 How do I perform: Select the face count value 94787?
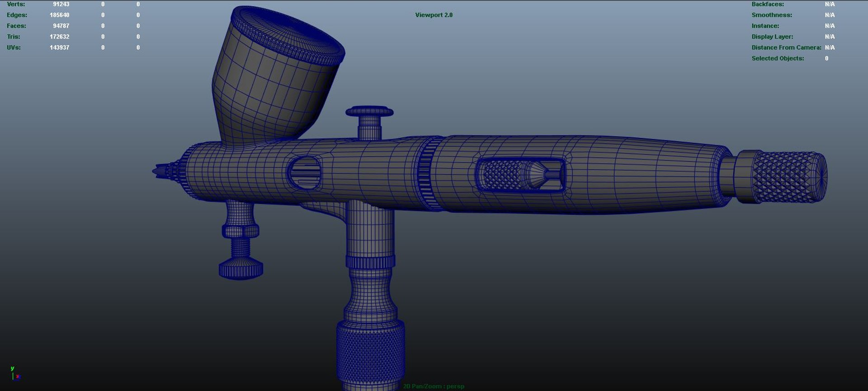click(x=61, y=26)
